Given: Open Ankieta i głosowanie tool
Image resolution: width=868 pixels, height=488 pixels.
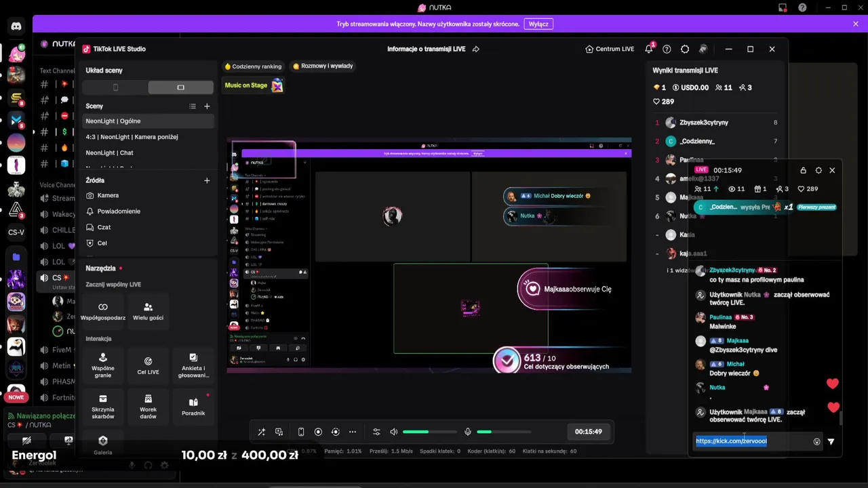Looking at the screenshot, I should click(193, 366).
